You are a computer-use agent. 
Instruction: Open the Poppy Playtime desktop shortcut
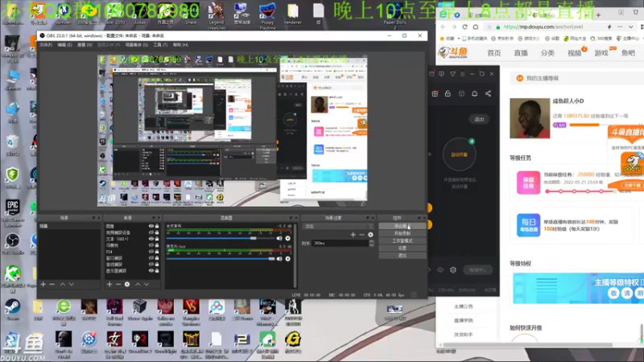click(267, 16)
